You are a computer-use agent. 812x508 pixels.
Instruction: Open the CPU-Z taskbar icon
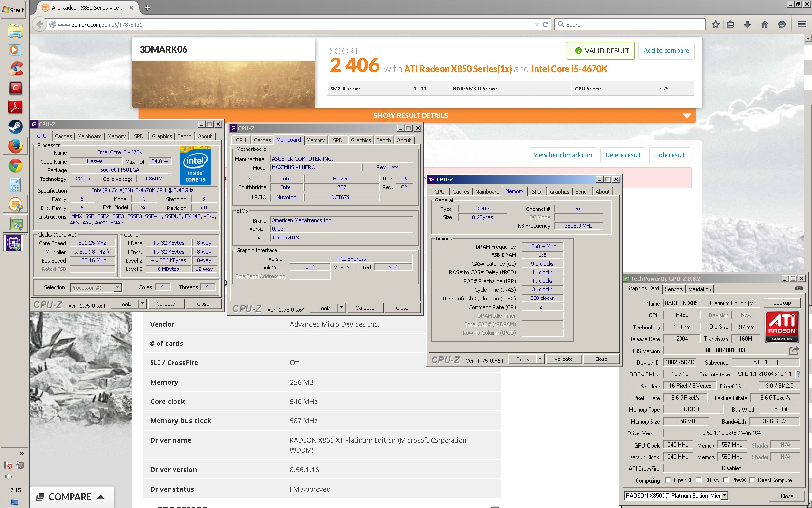pyautogui.click(x=15, y=243)
